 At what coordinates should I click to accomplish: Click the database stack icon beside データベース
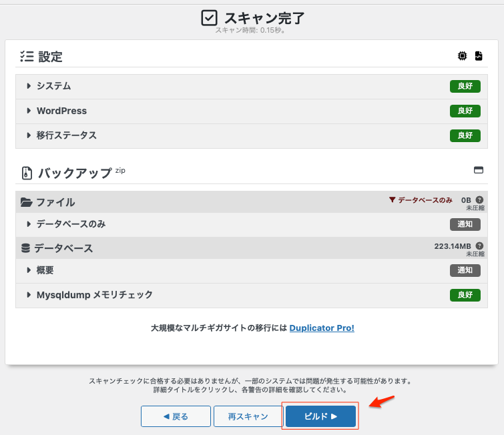coord(26,248)
